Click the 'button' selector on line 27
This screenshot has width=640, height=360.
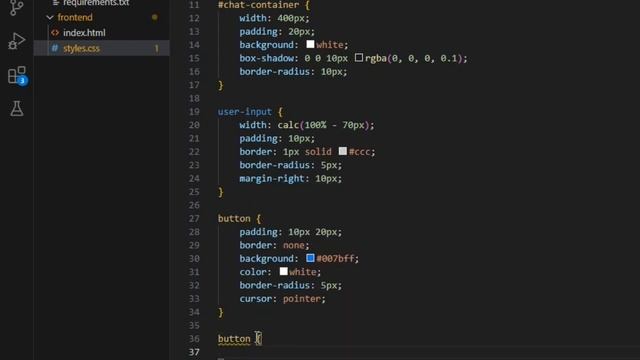[x=234, y=219]
